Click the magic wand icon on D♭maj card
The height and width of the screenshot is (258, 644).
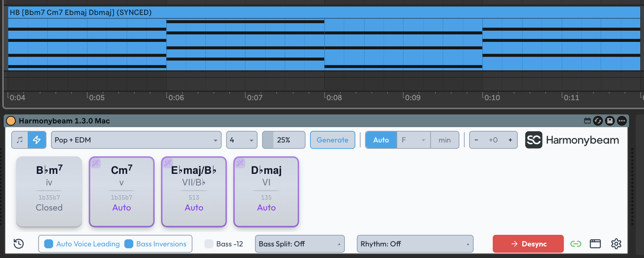pyautogui.click(x=240, y=163)
